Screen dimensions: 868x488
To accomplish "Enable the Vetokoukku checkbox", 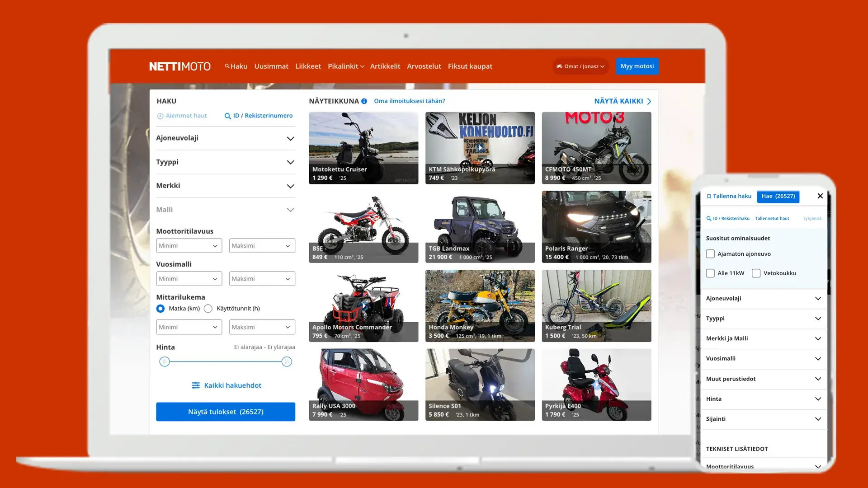I will pos(756,273).
